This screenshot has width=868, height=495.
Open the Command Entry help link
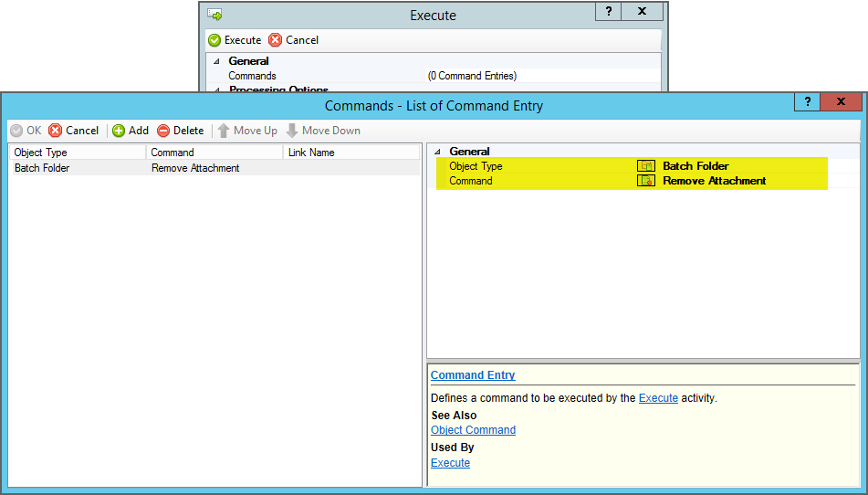[473, 375]
